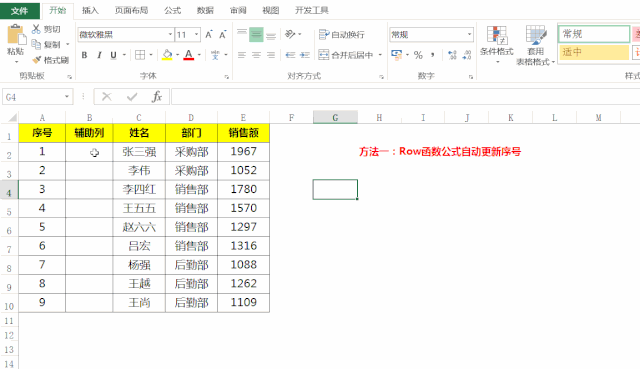Apply comma style format
Viewport: 640px width, 369px height.
pyautogui.click(x=432, y=55)
